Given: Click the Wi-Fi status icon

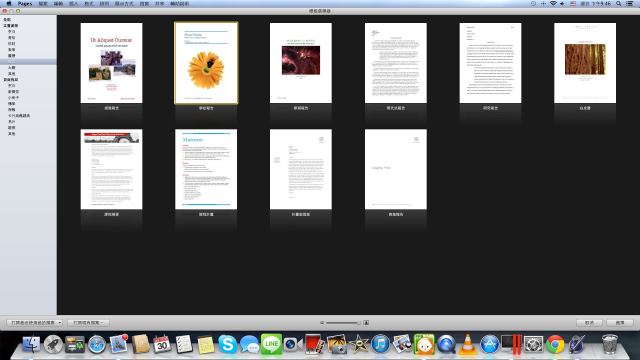Looking at the screenshot, I should (553, 4).
